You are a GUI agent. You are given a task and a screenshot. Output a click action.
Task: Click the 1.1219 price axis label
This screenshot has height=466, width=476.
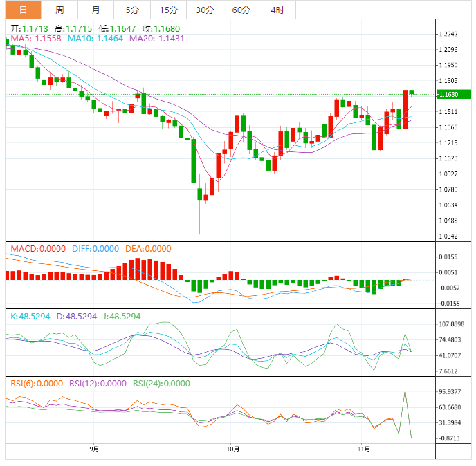[x=448, y=143]
